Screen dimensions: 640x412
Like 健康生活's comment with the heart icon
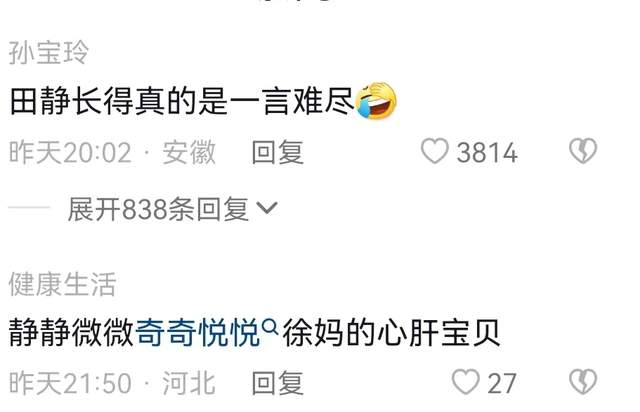click(x=465, y=382)
